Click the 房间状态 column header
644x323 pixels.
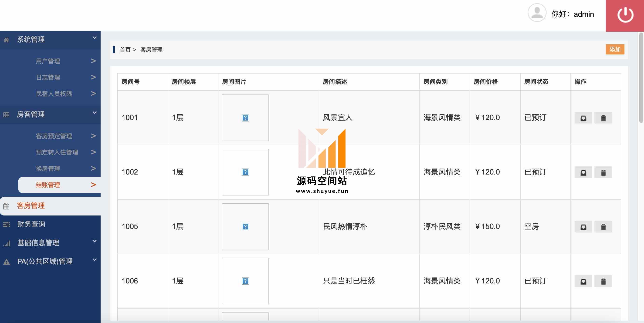[x=536, y=82]
